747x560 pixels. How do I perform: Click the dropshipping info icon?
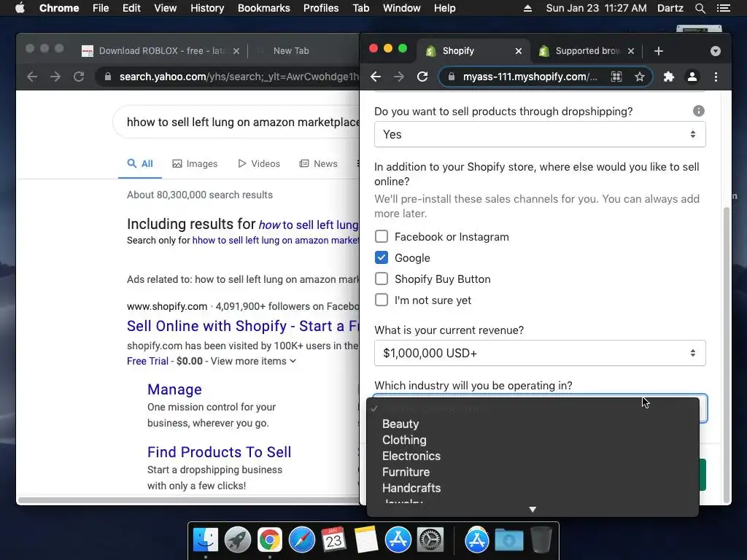698,111
